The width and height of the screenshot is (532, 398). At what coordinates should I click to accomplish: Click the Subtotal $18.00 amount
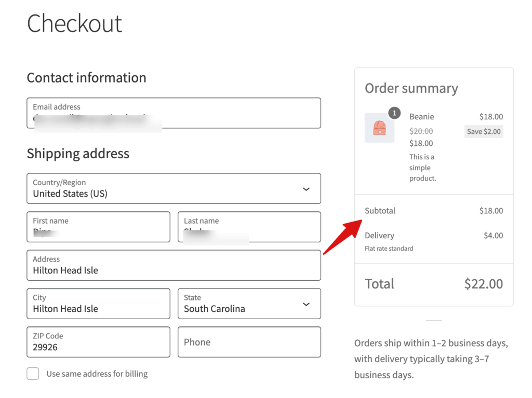[491, 211]
